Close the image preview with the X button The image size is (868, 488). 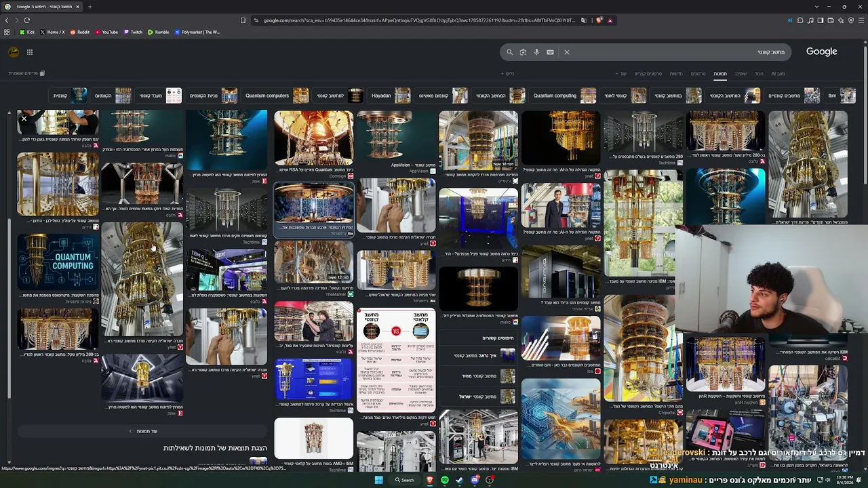pyautogui.click(x=24, y=119)
